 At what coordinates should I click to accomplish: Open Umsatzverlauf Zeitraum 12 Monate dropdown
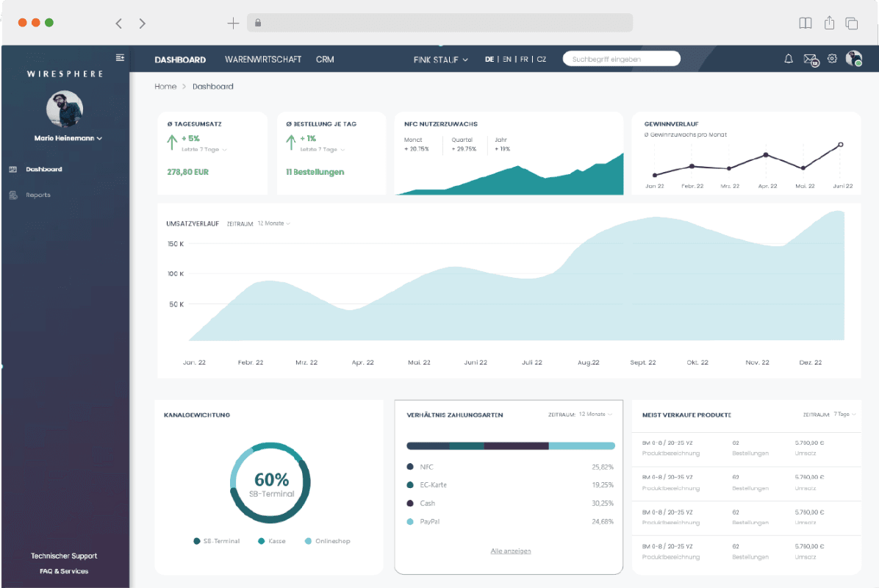(273, 223)
